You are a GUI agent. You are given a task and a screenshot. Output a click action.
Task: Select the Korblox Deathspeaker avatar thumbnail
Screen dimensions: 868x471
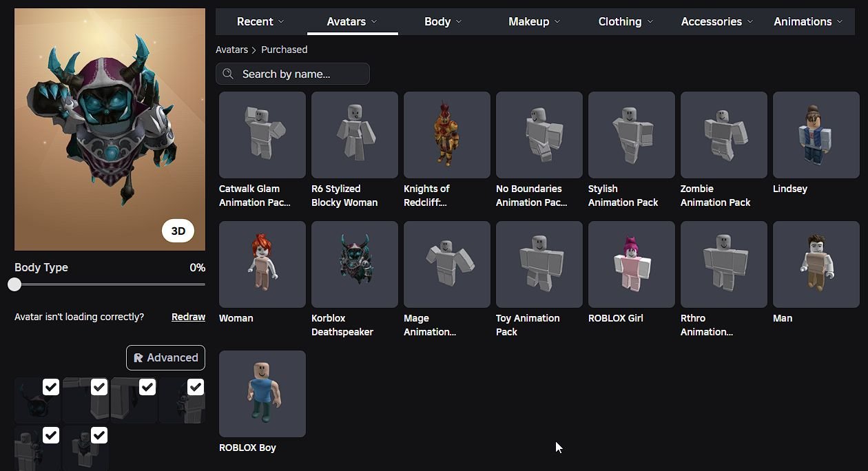[x=355, y=264]
